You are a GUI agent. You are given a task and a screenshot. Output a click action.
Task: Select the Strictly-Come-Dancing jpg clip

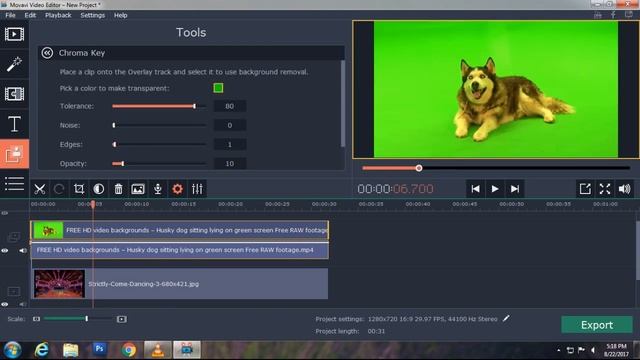click(180, 284)
